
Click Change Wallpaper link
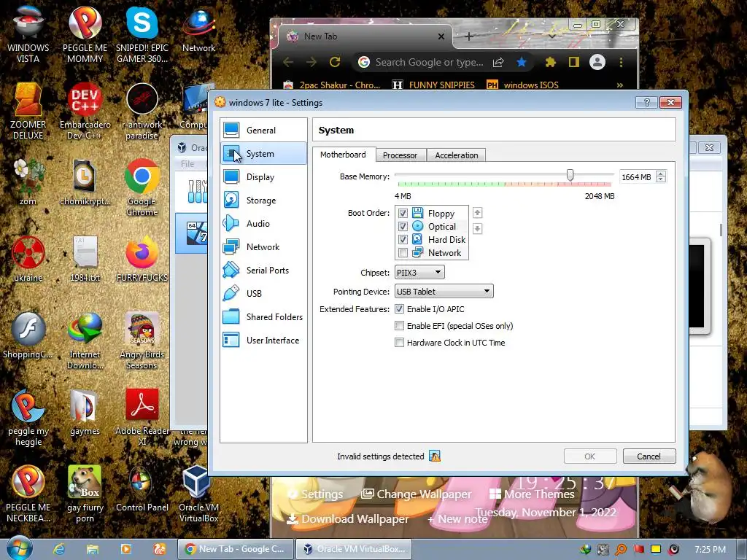pos(417,494)
